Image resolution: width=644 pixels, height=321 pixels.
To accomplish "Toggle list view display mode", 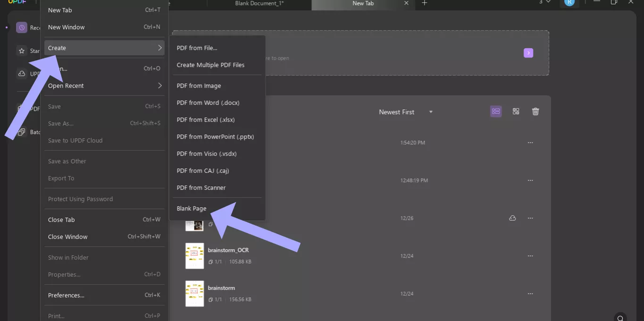I will (x=496, y=111).
